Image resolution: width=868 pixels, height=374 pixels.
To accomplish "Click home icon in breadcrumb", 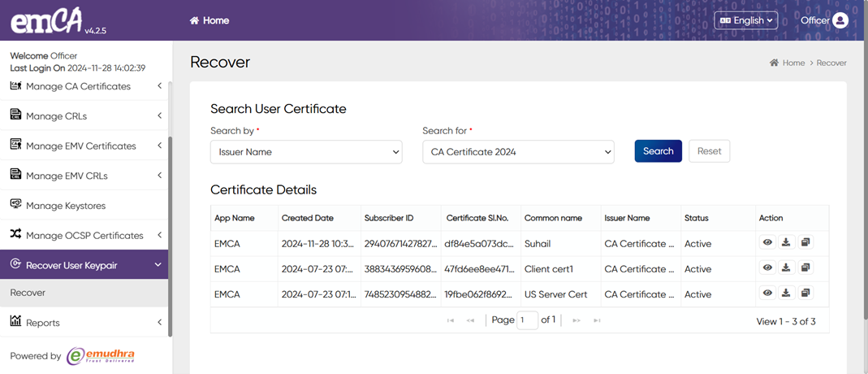I will click(x=774, y=63).
